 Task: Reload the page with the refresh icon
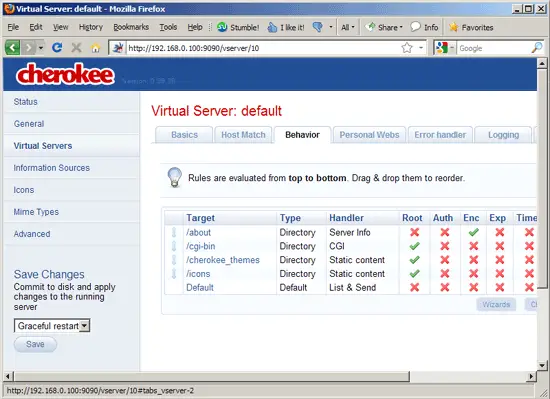(57, 47)
